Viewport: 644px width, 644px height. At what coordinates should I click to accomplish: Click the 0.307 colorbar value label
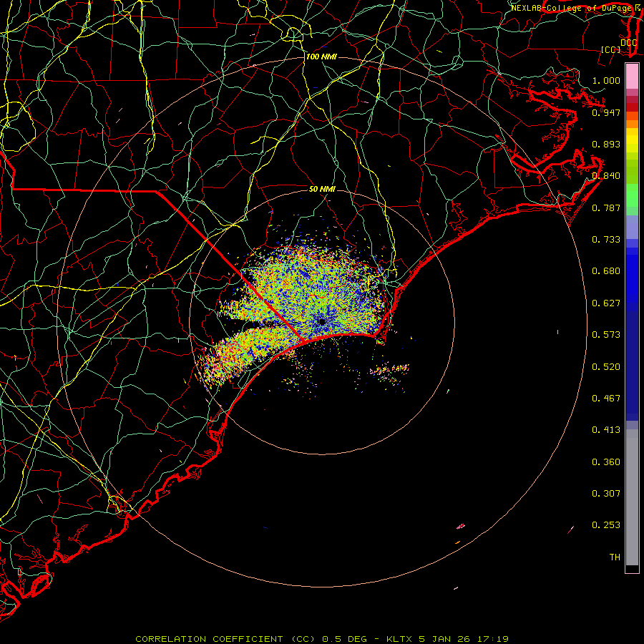click(606, 494)
